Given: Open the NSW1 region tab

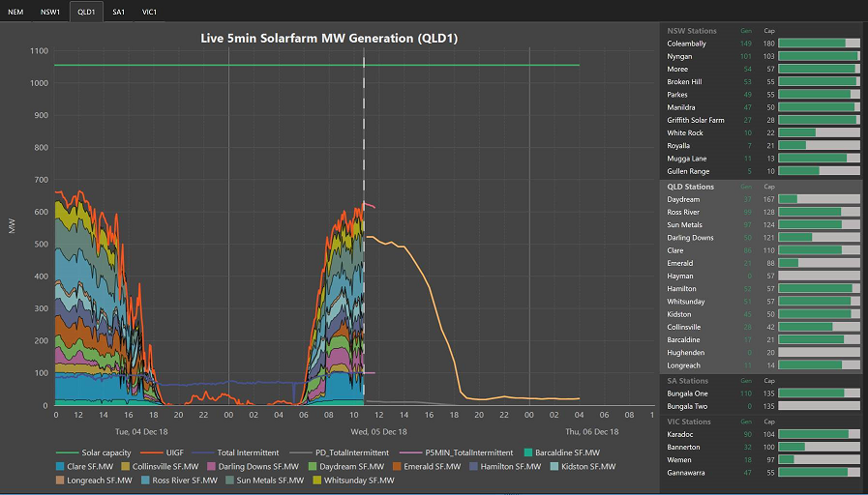Looking at the screenshot, I should (x=50, y=12).
